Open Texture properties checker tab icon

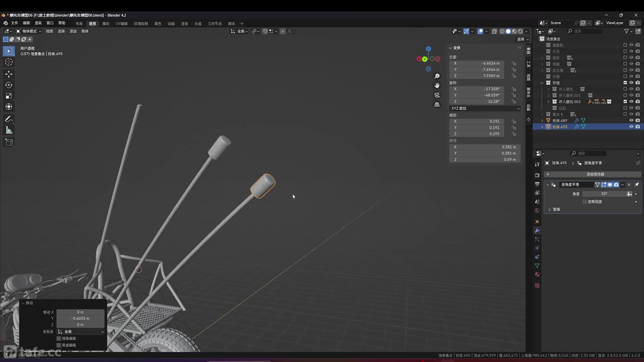coord(537,286)
